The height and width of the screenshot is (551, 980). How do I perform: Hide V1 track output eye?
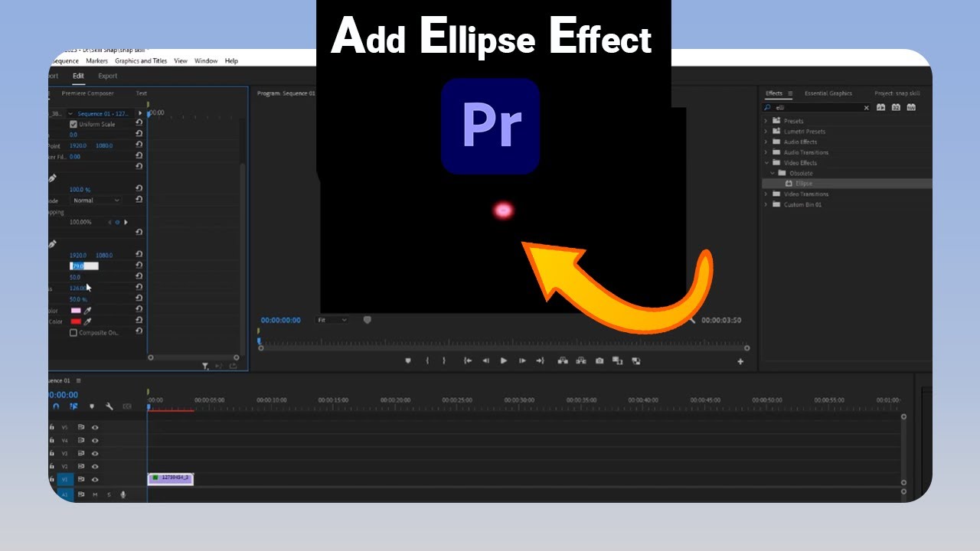point(96,479)
